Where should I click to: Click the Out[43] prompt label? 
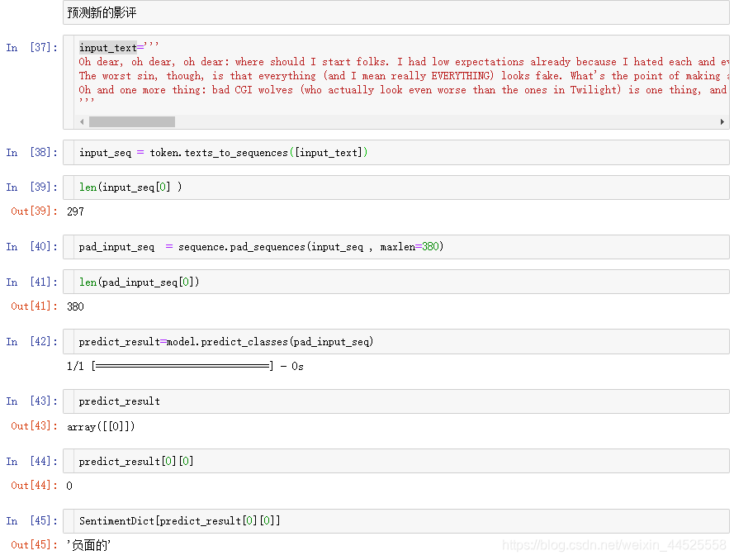(x=34, y=426)
